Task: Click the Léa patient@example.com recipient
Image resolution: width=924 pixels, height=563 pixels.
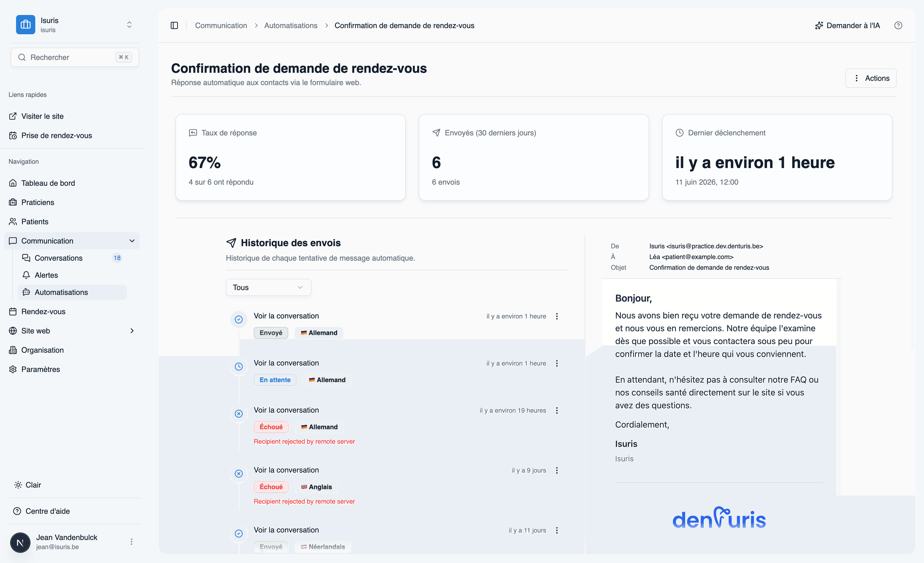Action: pos(691,257)
